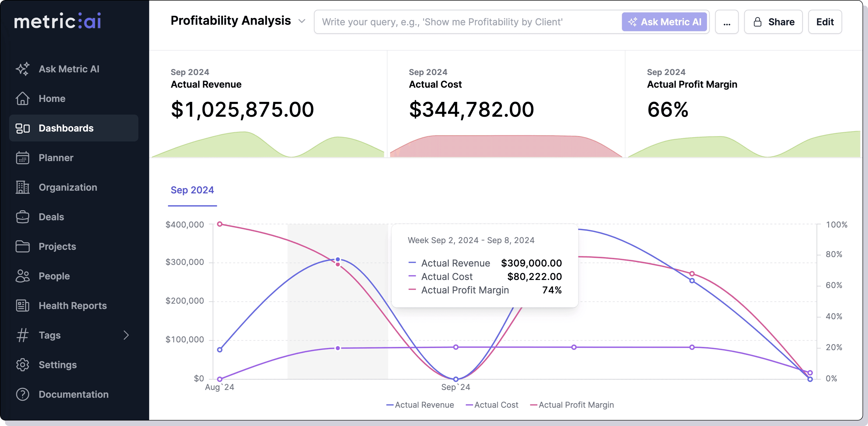Click the Actual Profit Margin sparkline chart
Viewport: 868px width, 426px height.
(744, 144)
